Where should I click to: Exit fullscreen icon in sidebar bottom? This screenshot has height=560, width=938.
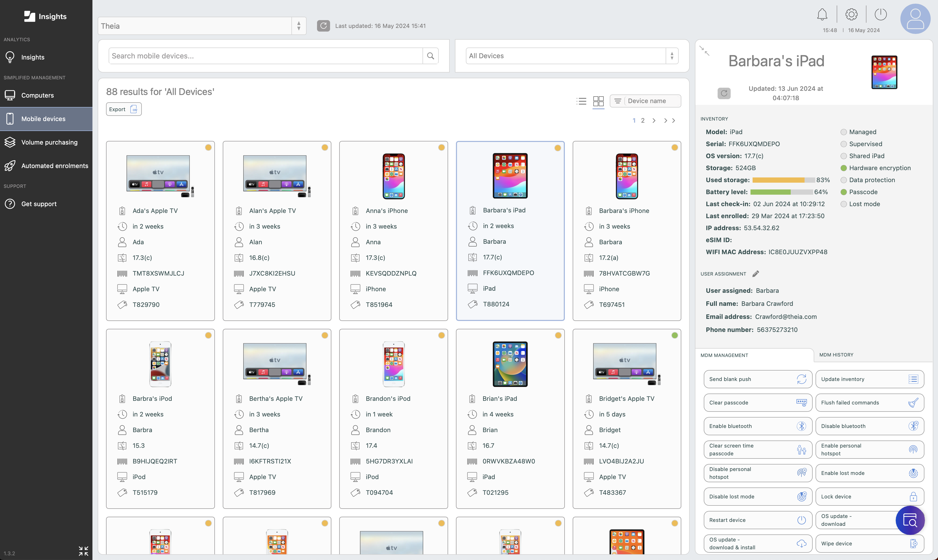click(84, 551)
